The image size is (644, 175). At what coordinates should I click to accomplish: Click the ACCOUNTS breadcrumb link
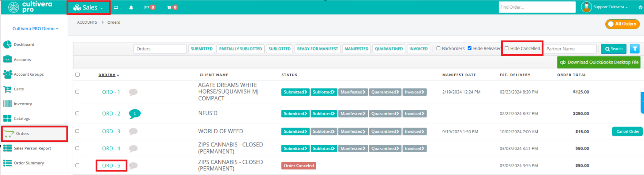coord(87,22)
